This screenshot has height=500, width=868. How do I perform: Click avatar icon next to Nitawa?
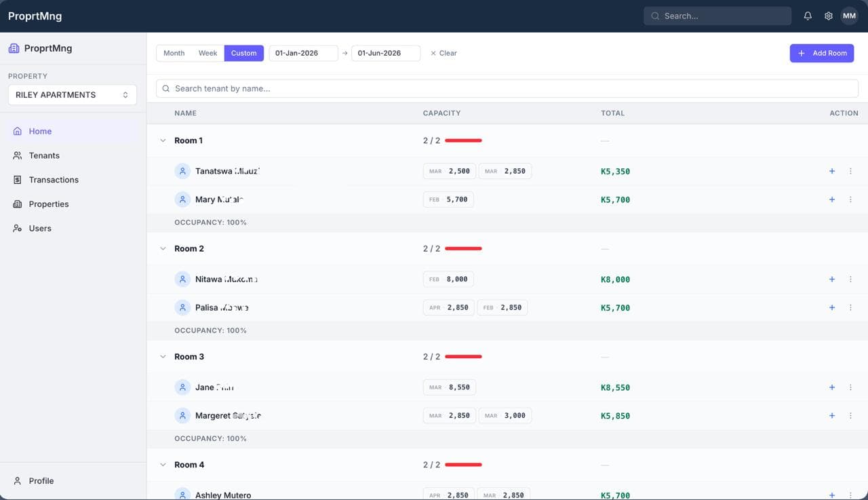[182, 279]
